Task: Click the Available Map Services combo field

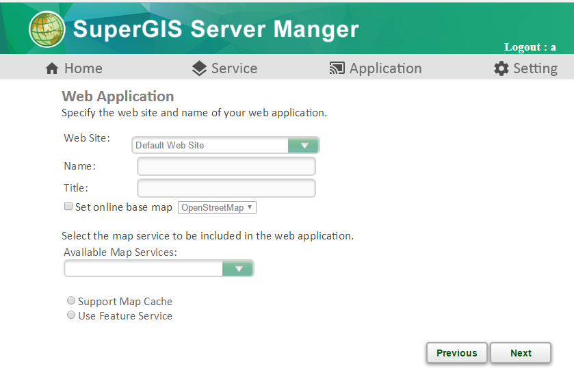Action: [159, 269]
